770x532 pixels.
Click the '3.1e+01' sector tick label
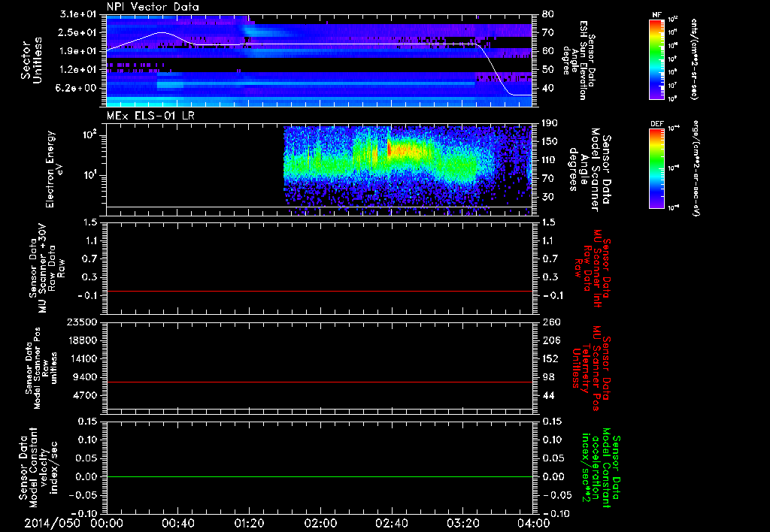(79, 14)
